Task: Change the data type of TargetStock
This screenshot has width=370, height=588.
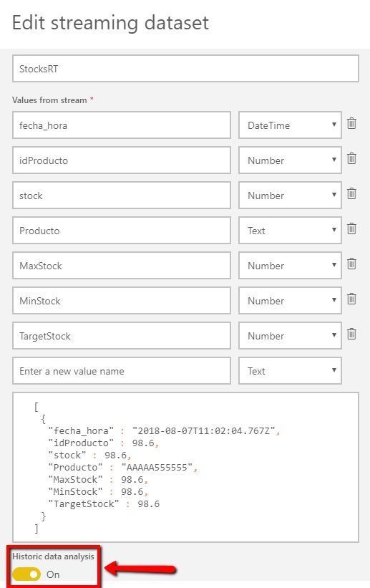Action: (x=290, y=336)
